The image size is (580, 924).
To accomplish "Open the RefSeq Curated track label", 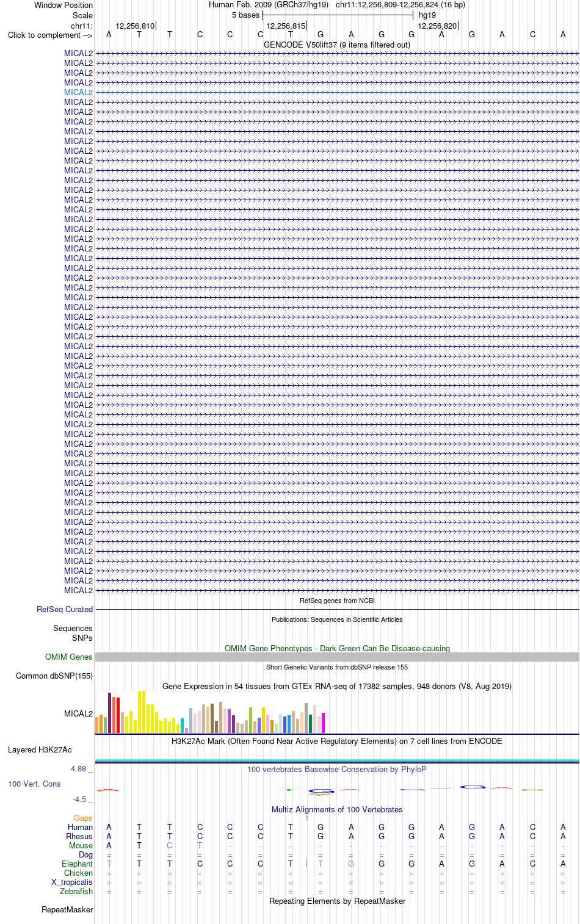I will 65,609.
